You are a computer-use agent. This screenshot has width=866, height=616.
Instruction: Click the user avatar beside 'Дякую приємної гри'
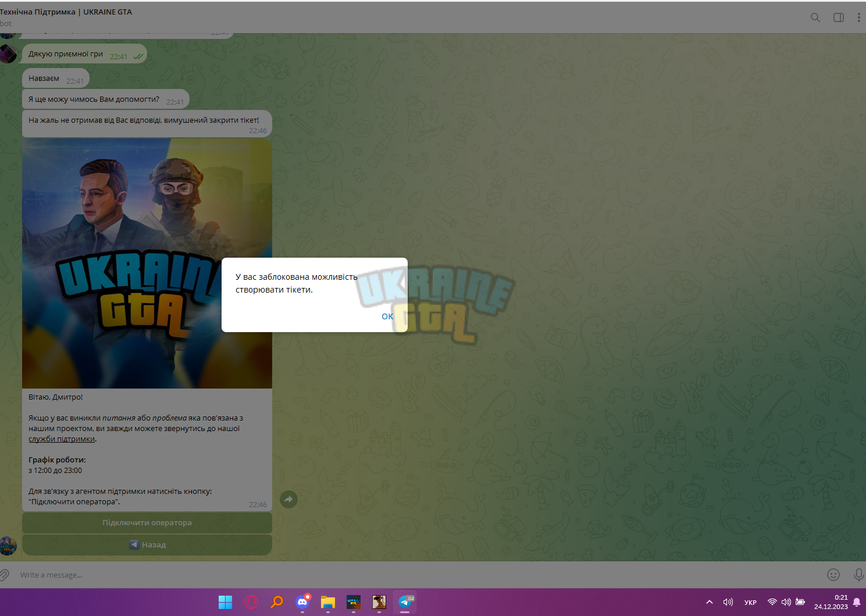click(x=8, y=54)
